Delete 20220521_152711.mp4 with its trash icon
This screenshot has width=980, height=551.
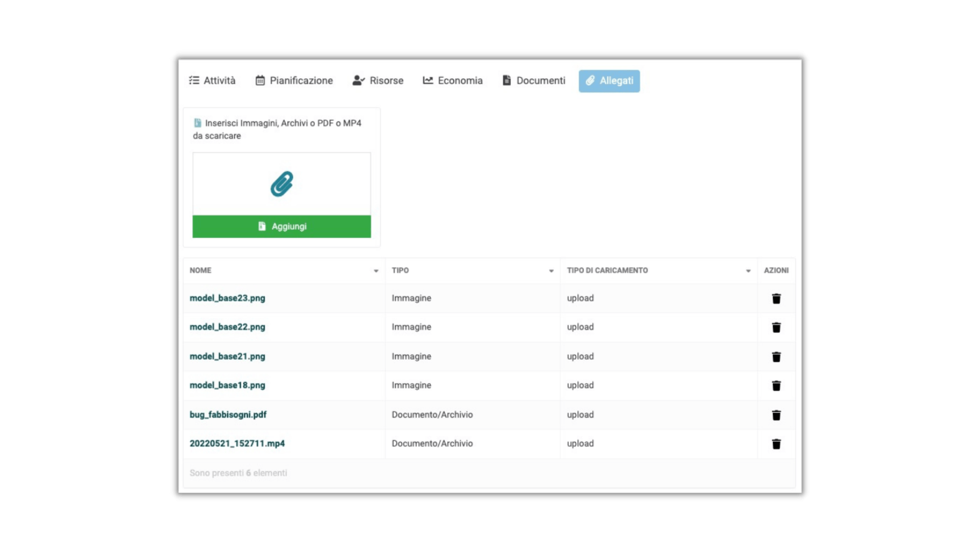tap(776, 444)
